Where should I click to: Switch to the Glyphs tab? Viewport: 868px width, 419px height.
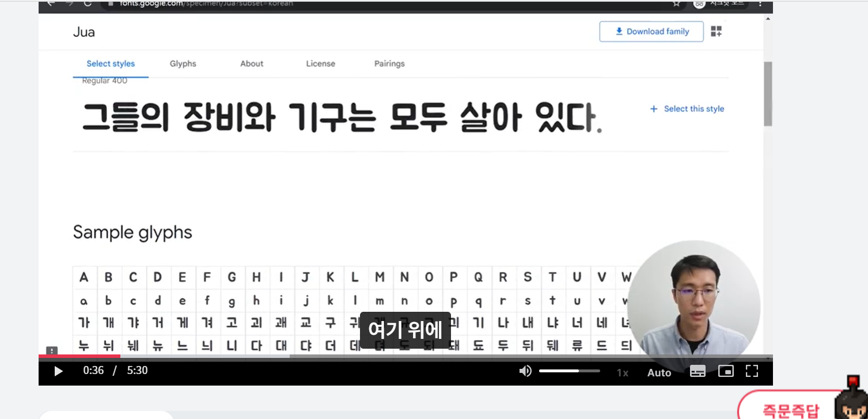[x=183, y=64]
